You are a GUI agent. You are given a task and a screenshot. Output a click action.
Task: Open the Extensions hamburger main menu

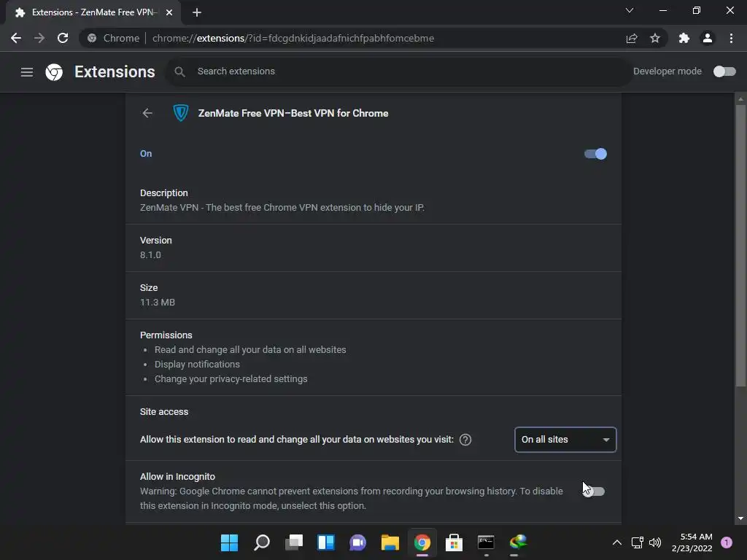(x=27, y=72)
